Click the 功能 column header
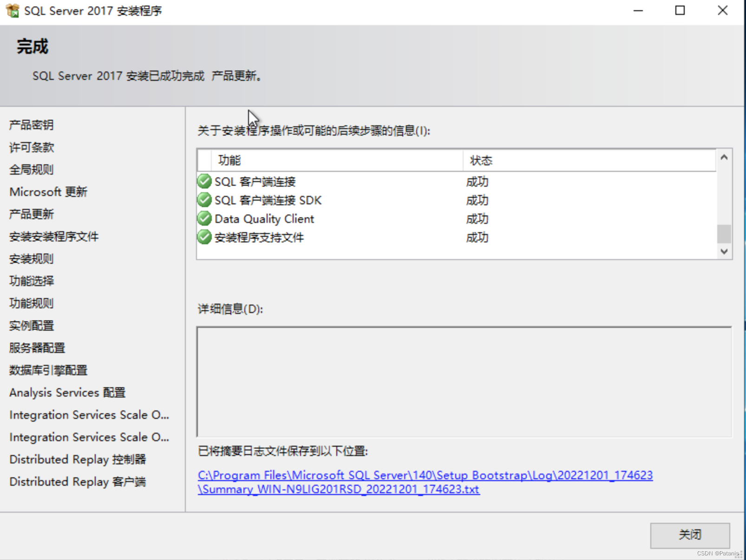This screenshot has width=746, height=560. coord(337,161)
